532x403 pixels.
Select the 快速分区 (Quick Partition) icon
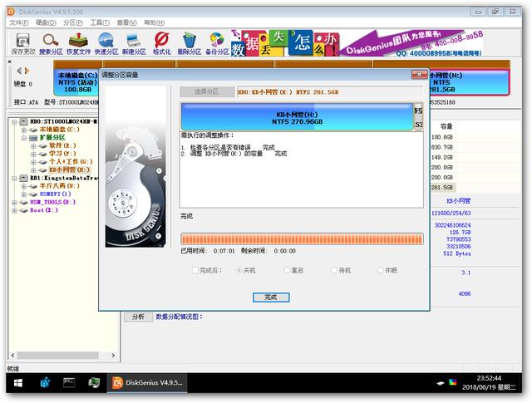tap(106, 43)
